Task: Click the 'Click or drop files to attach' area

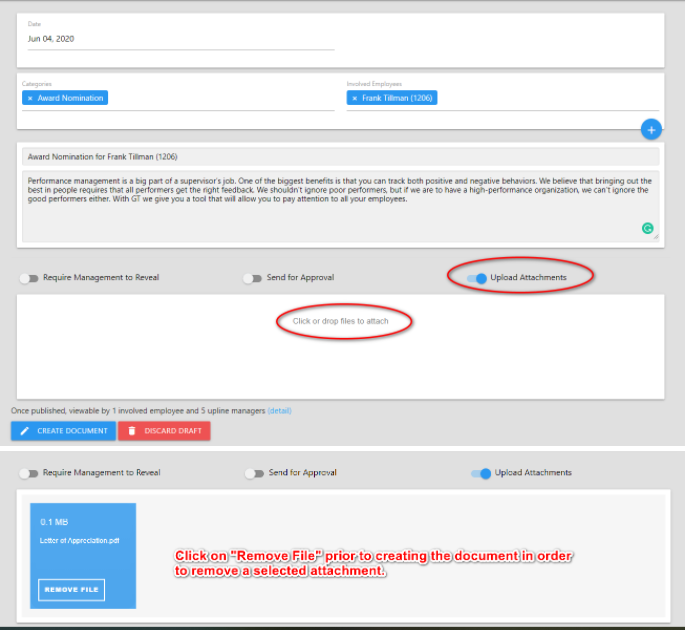Action: click(340, 321)
